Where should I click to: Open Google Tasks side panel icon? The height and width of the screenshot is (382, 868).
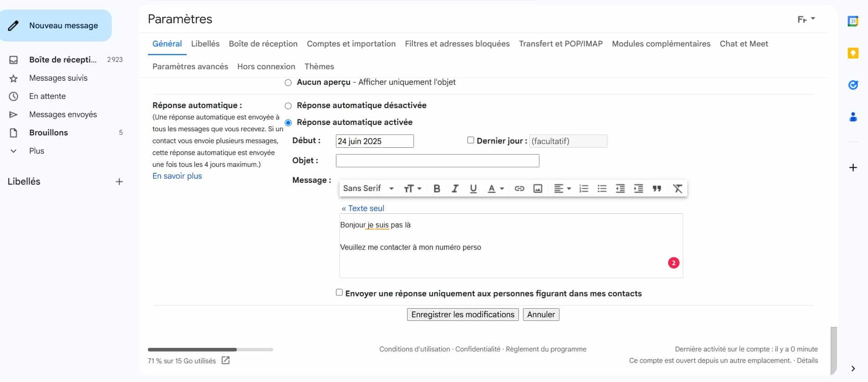click(x=853, y=85)
